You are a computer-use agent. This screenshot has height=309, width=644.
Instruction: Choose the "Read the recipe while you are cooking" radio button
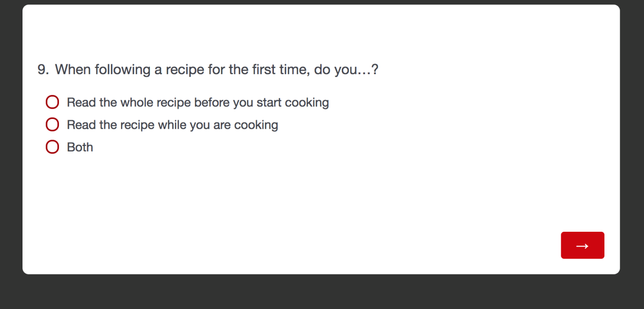click(x=52, y=124)
